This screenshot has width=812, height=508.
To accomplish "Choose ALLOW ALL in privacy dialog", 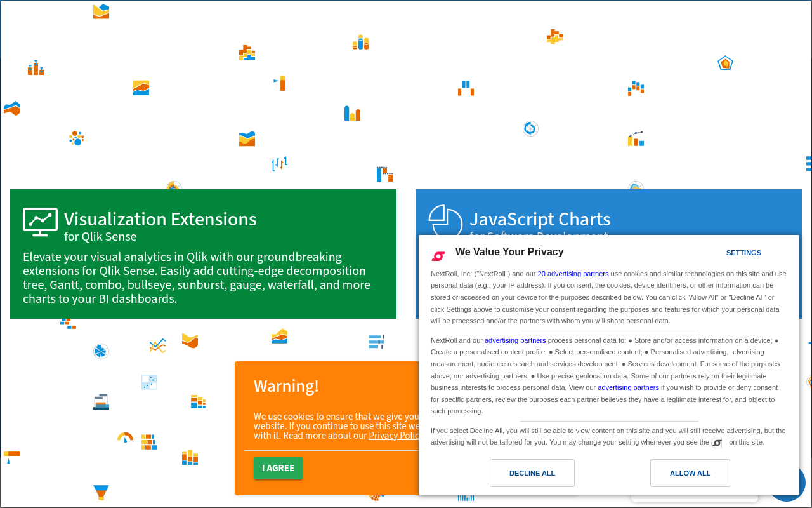I will (x=690, y=473).
